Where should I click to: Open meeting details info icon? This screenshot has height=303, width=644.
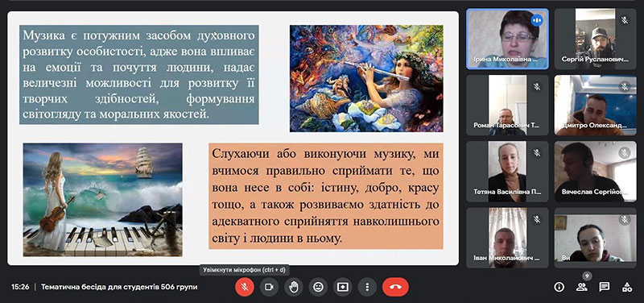559,287
